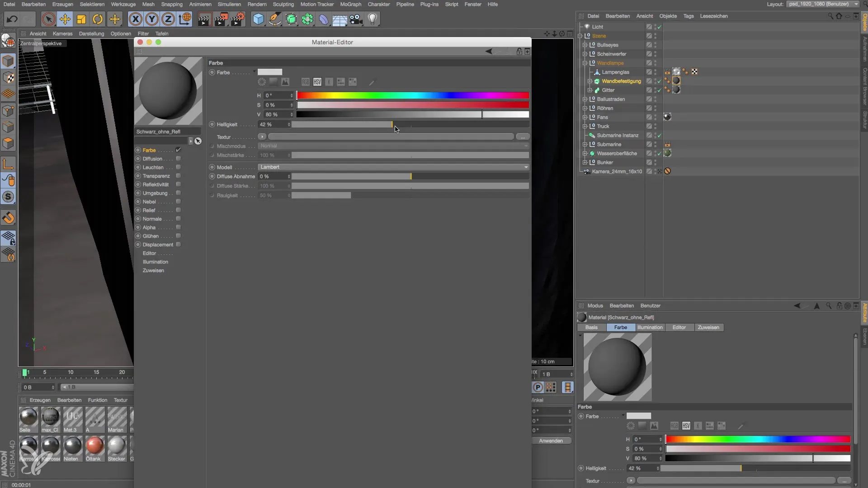The height and width of the screenshot is (488, 868).
Task: Expand the Bullseyes object in tree
Action: click(x=585, y=45)
